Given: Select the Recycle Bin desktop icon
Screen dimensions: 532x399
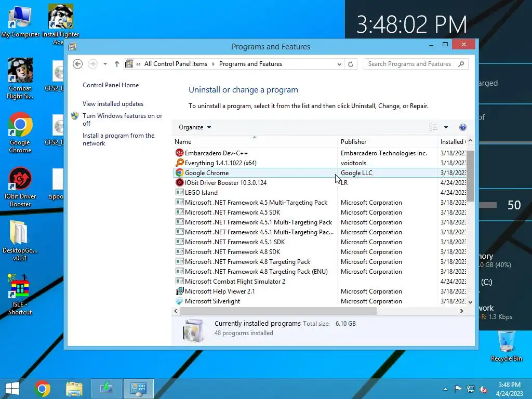Looking at the screenshot, I should point(506,346).
